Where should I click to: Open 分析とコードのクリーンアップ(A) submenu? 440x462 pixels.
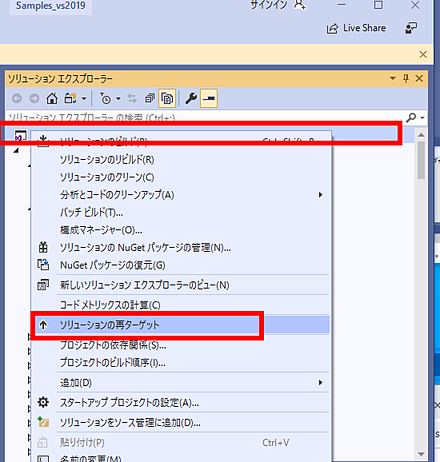pyautogui.click(x=182, y=195)
